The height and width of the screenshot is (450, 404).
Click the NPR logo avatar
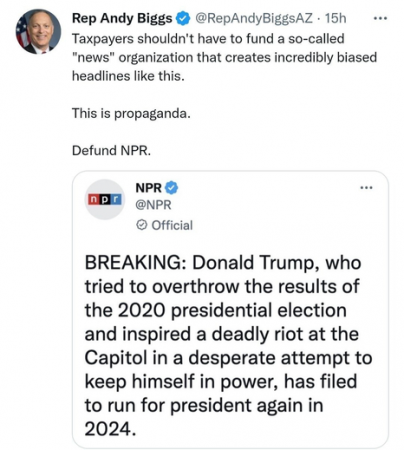[x=105, y=199]
